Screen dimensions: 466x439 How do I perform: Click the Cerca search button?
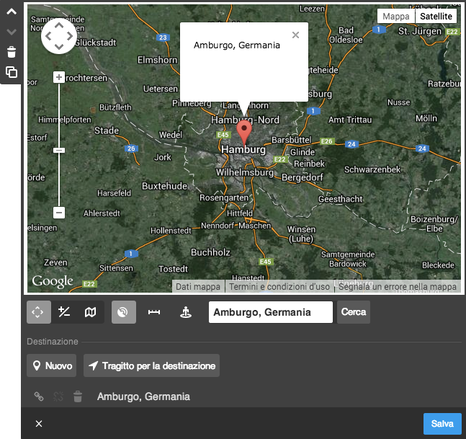[x=353, y=312]
